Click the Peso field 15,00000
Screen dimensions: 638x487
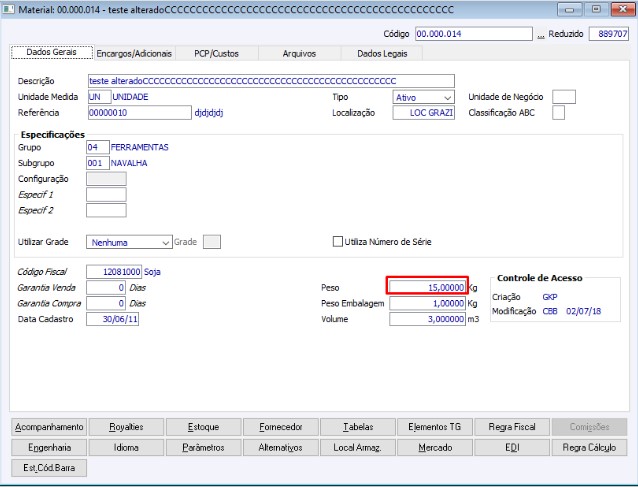[x=427, y=287]
